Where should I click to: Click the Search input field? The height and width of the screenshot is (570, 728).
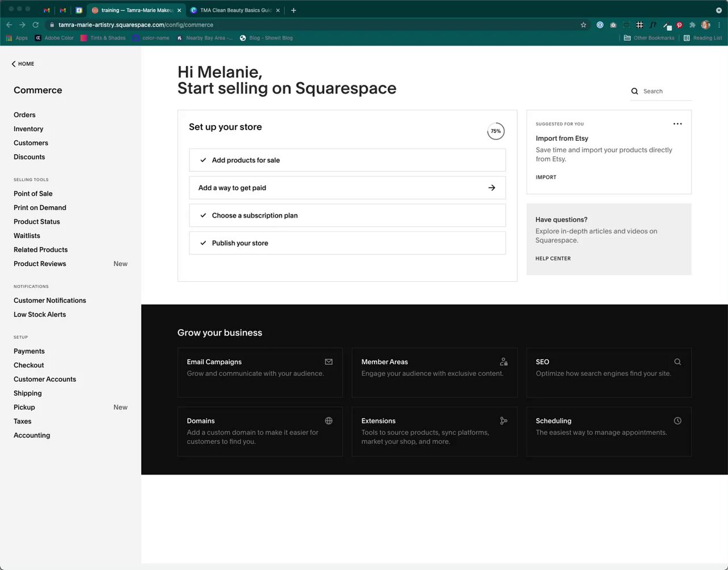[661, 91]
